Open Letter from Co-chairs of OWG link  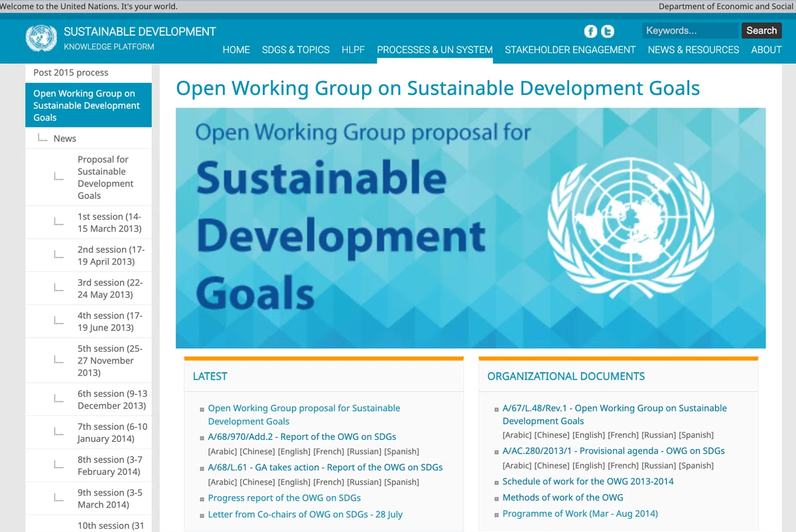coord(305,514)
